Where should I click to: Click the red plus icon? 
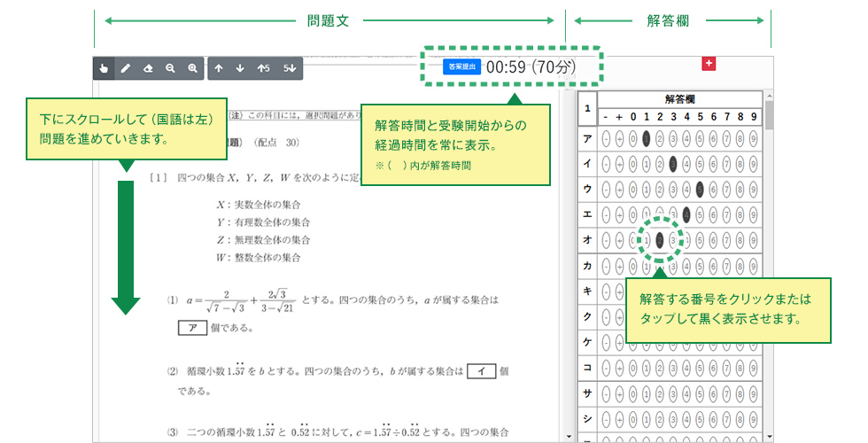[709, 63]
